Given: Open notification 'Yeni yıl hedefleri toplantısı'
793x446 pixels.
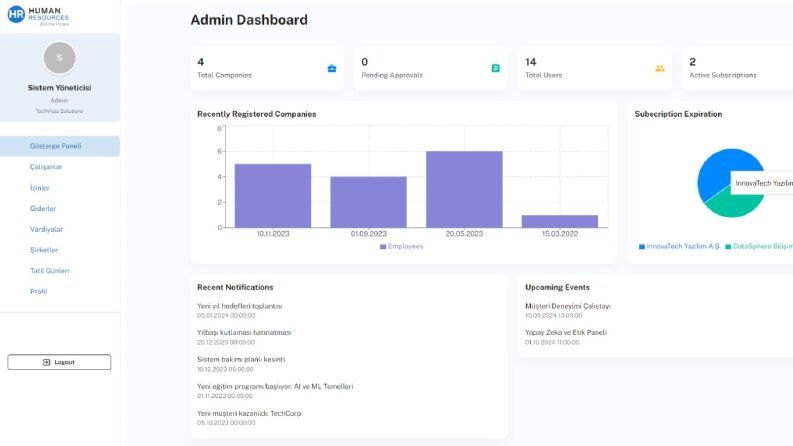Looking at the screenshot, I should [240, 310].
